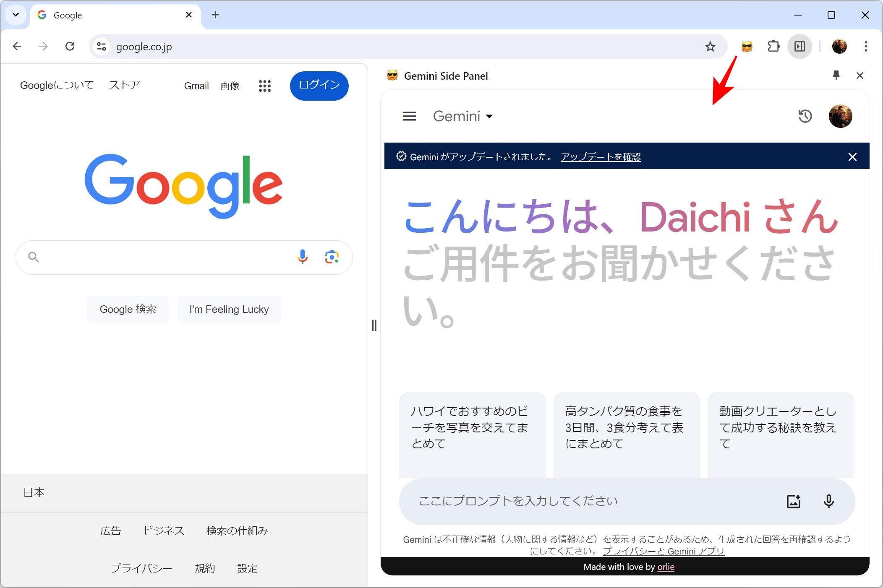883x588 pixels.
Task: Close the Google tab
Action: coord(189,15)
